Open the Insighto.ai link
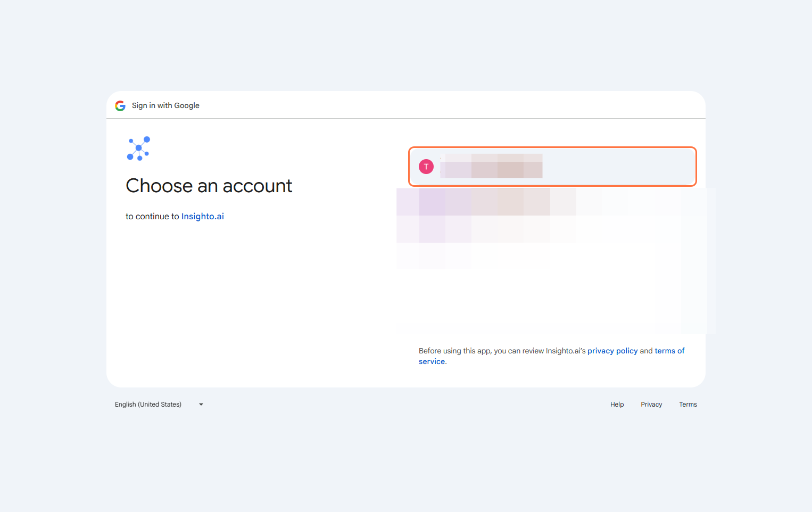Image resolution: width=812 pixels, height=512 pixels. [x=203, y=216]
